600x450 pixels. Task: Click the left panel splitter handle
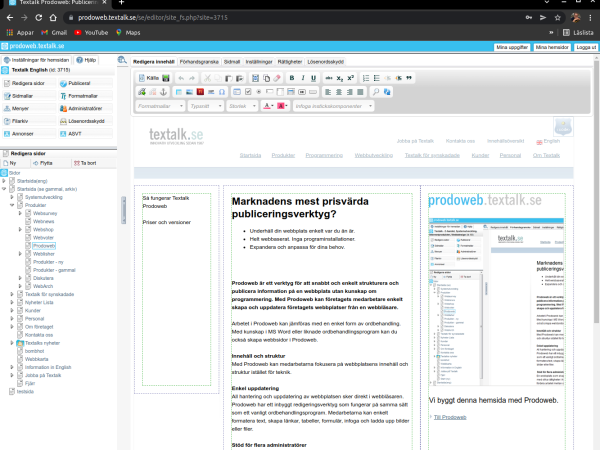coord(123,210)
